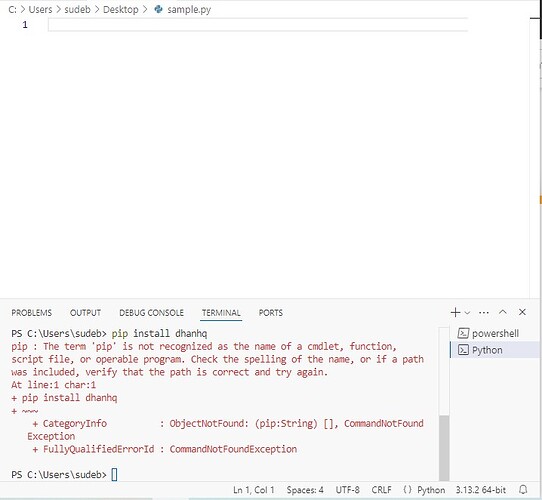Select language mode Python in status bar
Viewport: 542px width, 500px height.
pyautogui.click(x=431, y=490)
